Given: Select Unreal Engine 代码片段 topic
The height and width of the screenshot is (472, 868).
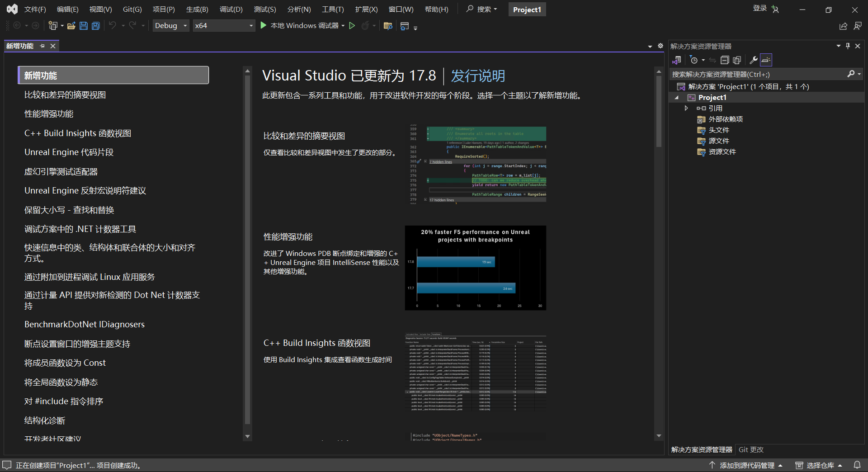Looking at the screenshot, I should [x=69, y=152].
